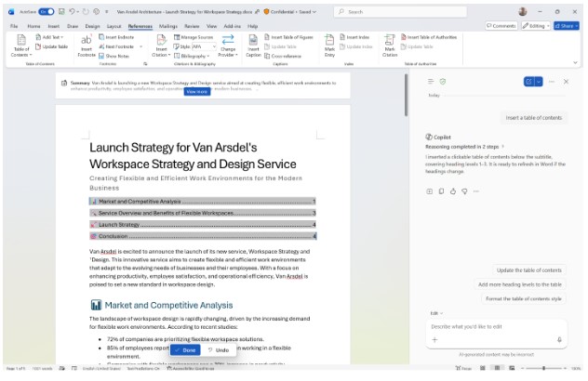Screen dimensions: 588x381
Task: Expand Reasoning completed in 2 steps
Action: [x=465, y=147]
